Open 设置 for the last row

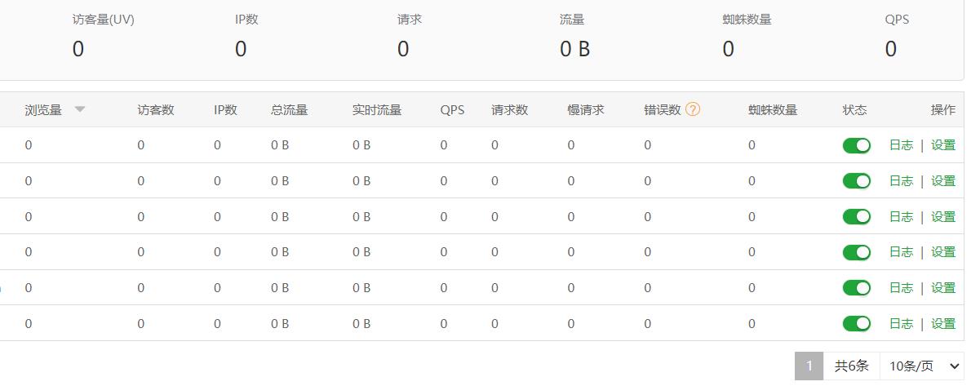(x=943, y=323)
